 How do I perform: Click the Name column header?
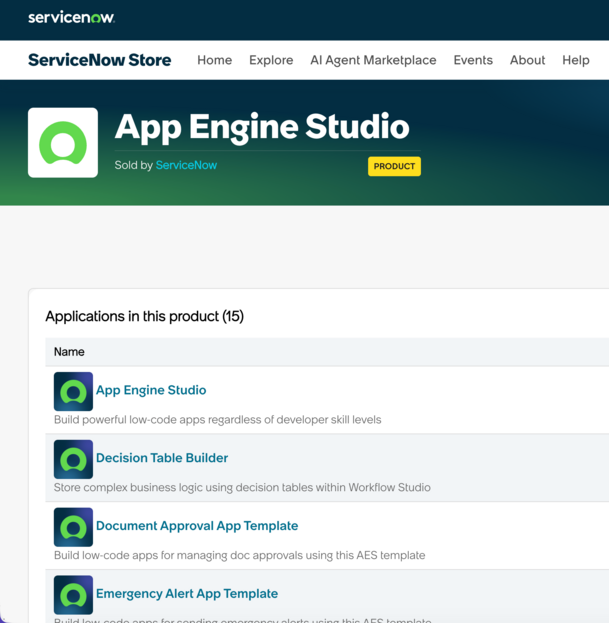coord(69,352)
